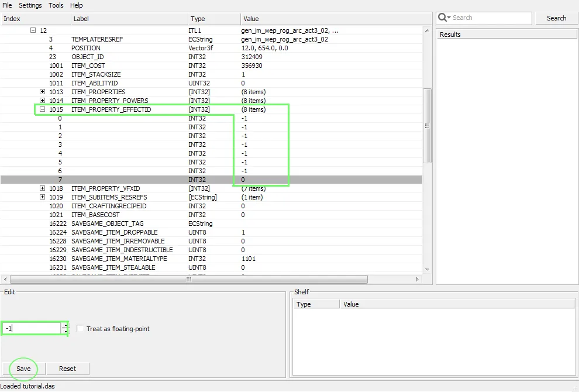Click the edit value spinbox field

click(x=32, y=329)
